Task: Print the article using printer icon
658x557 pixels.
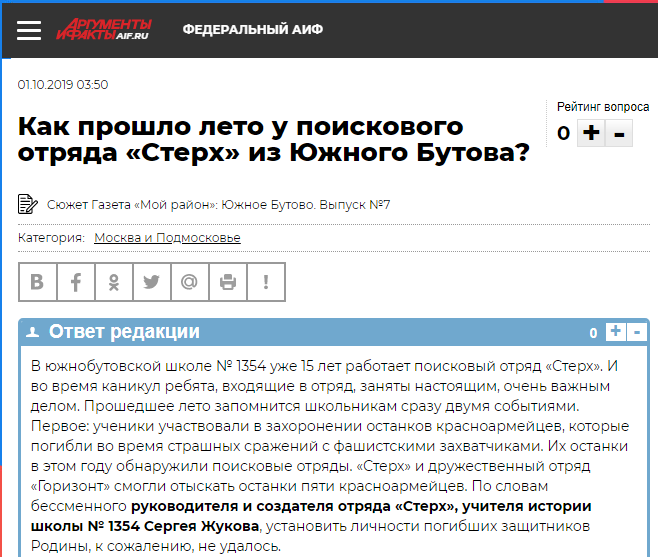Action: (227, 282)
